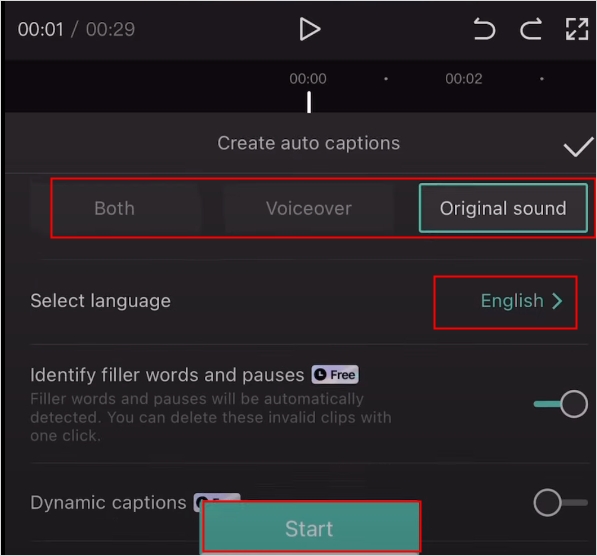Enable Dynamic captions toggle

point(560,503)
